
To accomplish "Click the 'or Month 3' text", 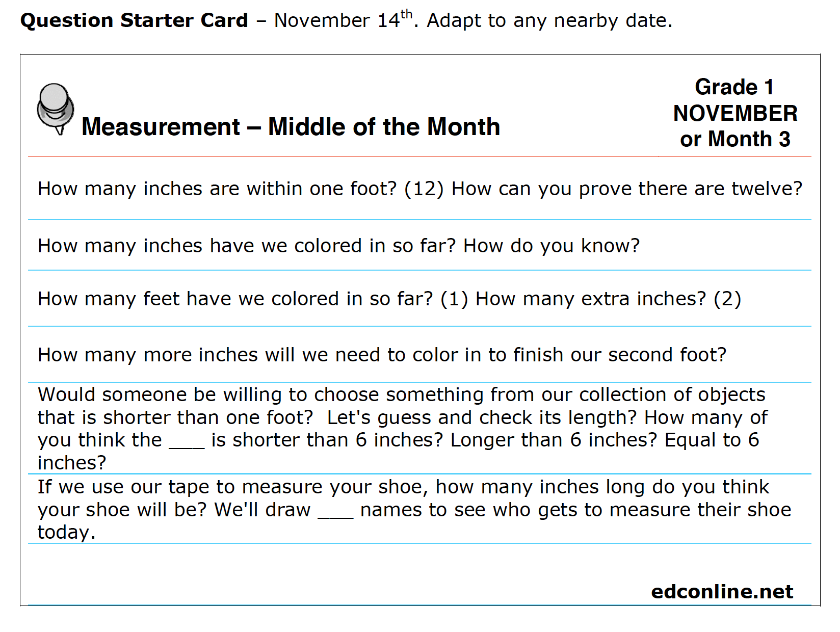I will pyautogui.click(x=735, y=139).
